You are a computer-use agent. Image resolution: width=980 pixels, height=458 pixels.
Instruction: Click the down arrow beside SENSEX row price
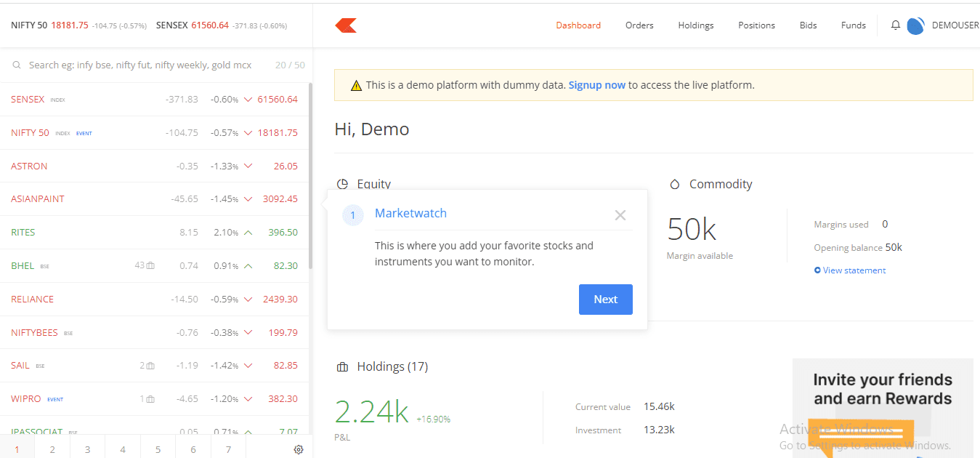(x=248, y=100)
